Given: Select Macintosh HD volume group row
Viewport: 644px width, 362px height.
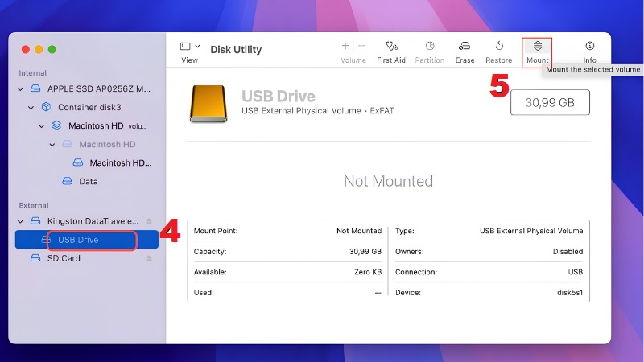Looking at the screenshot, I should coord(87,125).
